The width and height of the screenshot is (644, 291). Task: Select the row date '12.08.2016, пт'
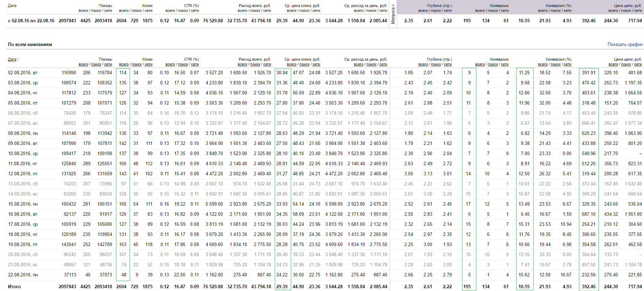coord(23,174)
